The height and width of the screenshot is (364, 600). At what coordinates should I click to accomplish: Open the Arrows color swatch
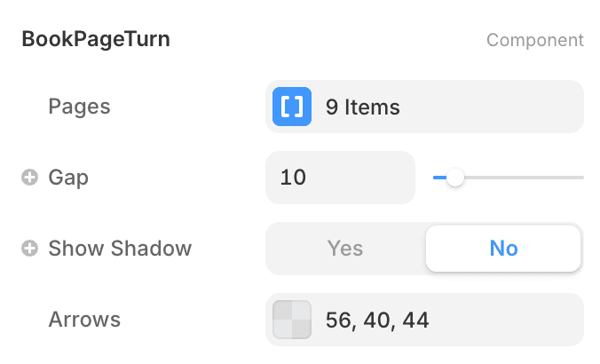(x=292, y=320)
